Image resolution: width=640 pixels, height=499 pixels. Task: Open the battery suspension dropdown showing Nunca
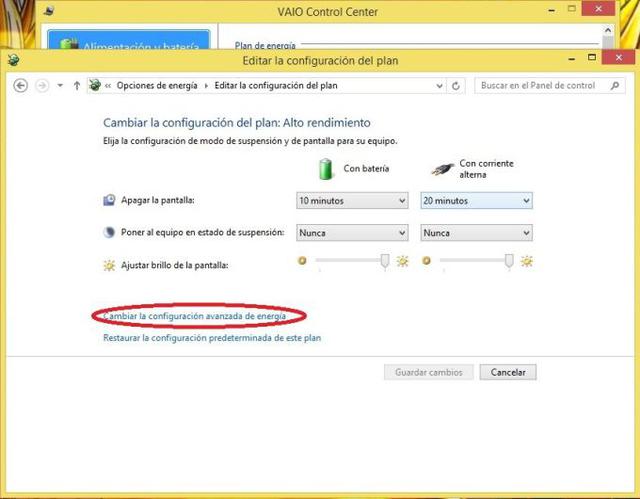pos(352,233)
